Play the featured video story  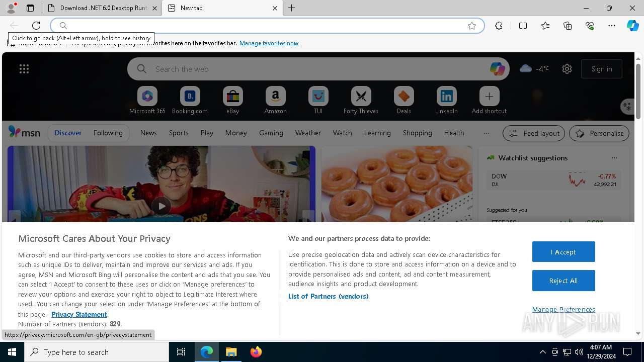pyautogui.click(x=162, y=206)
